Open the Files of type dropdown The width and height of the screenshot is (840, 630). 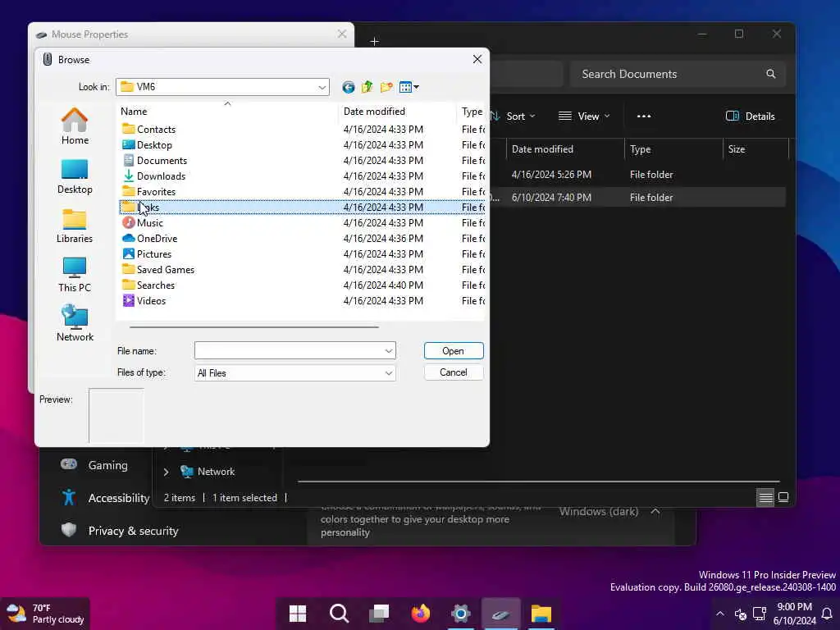[x=388, y=373]
